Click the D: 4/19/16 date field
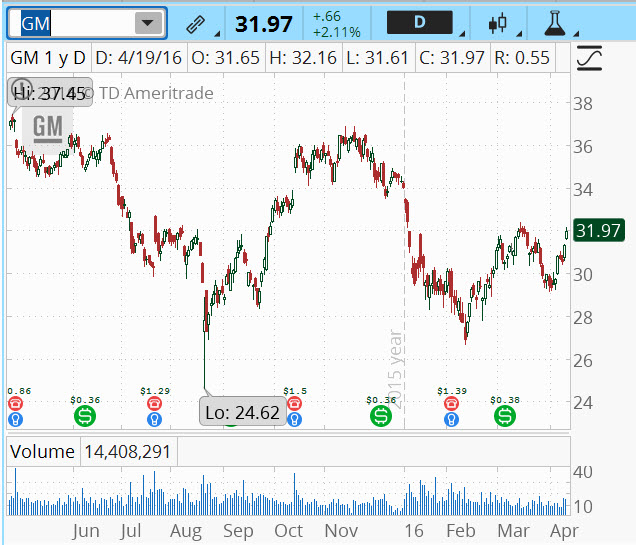The width and height of the screenshot is (636, 545). 139,58
